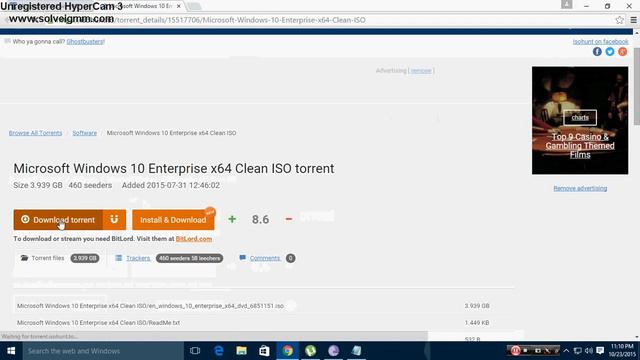Open uTorrent from taskbar
640x360 pixels.
pyautogui.click(x=311, y=351)
